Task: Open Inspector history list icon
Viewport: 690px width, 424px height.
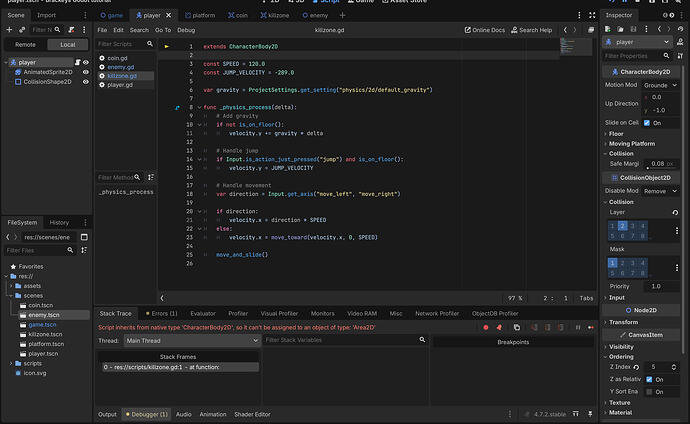Action: point(680,29)
